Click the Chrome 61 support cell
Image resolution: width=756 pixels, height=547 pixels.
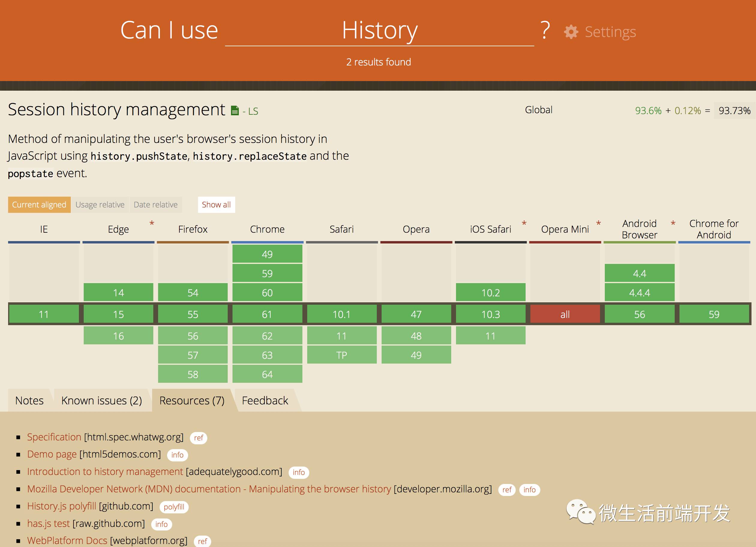267,314
